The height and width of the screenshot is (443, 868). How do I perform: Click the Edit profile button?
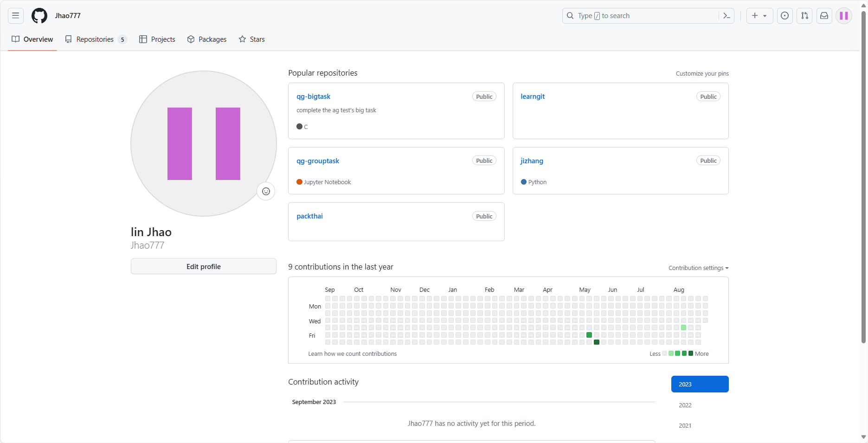[x=203, y=267]
